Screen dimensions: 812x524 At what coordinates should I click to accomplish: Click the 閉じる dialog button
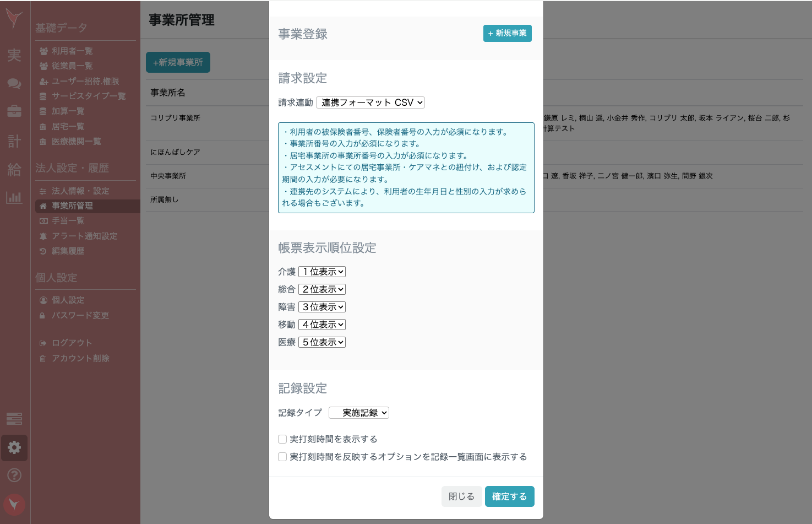(x=461, y=496)
